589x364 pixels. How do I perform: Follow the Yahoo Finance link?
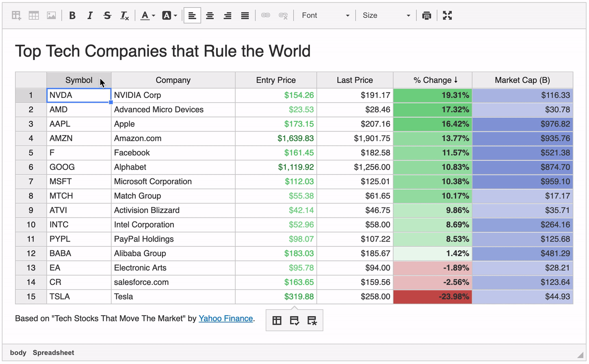pos(226,319)
